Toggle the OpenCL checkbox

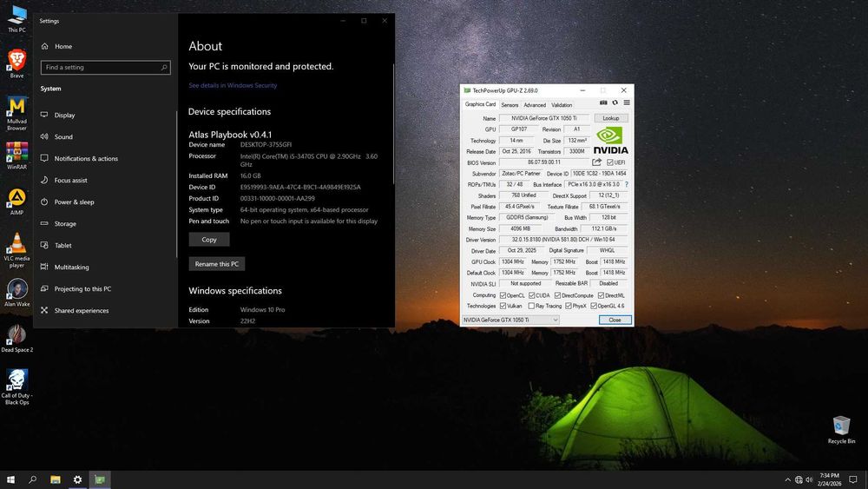tap(503, 295)
